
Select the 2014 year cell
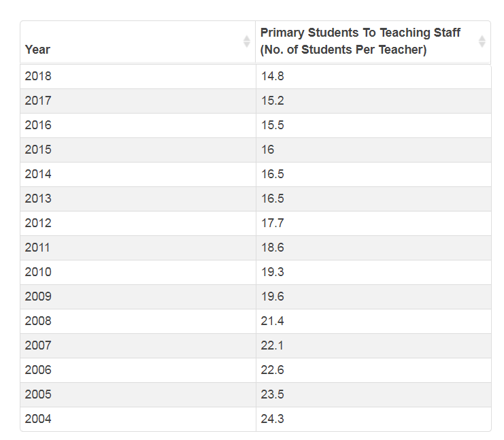point(38,174)
